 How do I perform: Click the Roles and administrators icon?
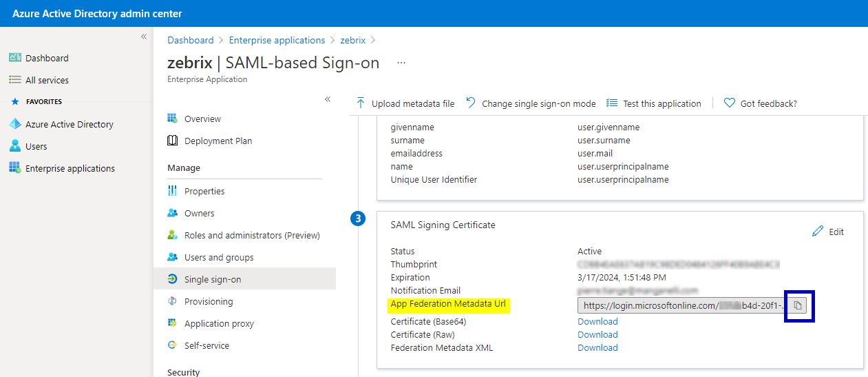[x=172, y=235]
